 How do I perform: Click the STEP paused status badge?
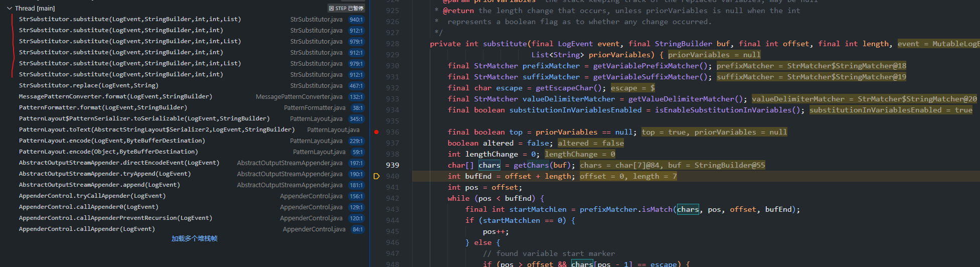pos(346,9)
